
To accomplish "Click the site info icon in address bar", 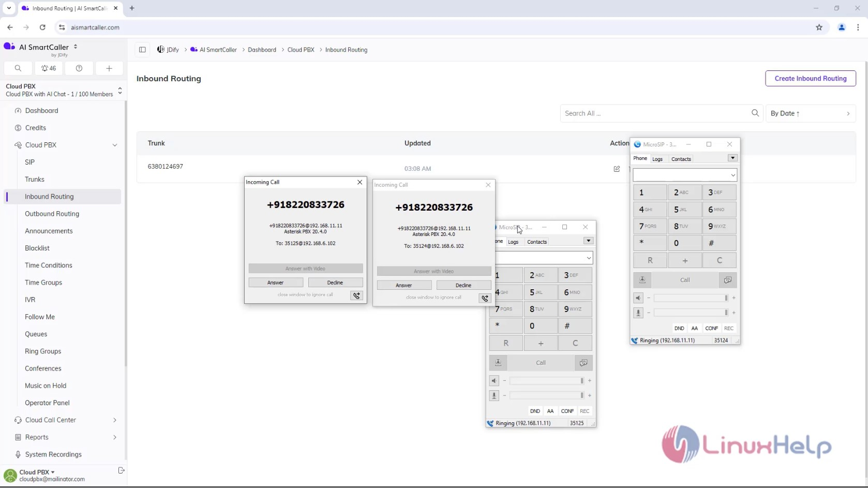I will tap(62, 27).
